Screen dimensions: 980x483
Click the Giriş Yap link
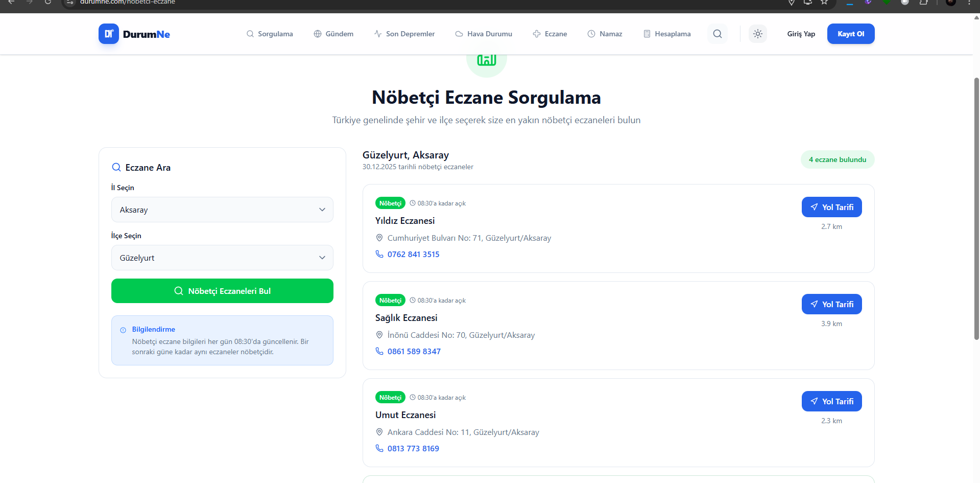[x=801, y=34]
